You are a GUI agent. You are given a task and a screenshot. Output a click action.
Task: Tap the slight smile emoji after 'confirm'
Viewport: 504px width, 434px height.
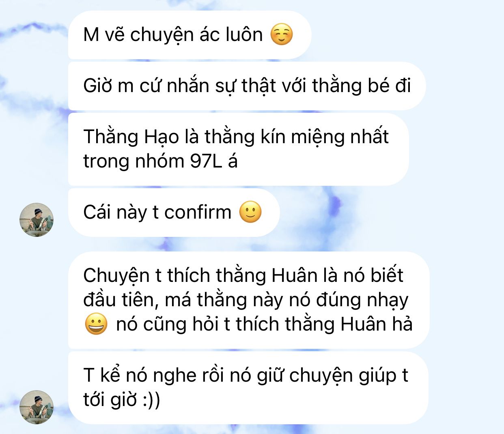250,212
